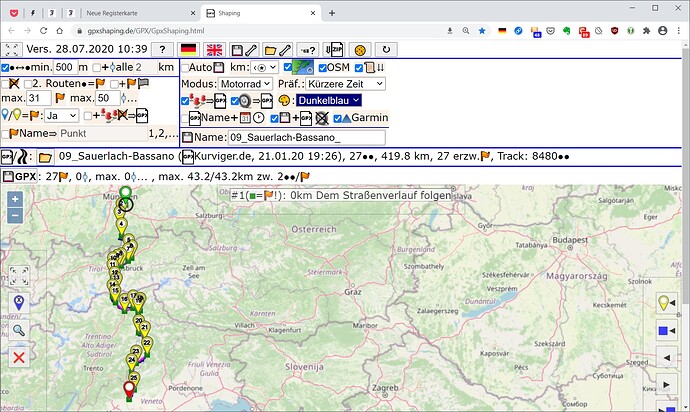Close the Neue Registerkarte tab
The height and width of the screenshot is (412, 690).
193,13
